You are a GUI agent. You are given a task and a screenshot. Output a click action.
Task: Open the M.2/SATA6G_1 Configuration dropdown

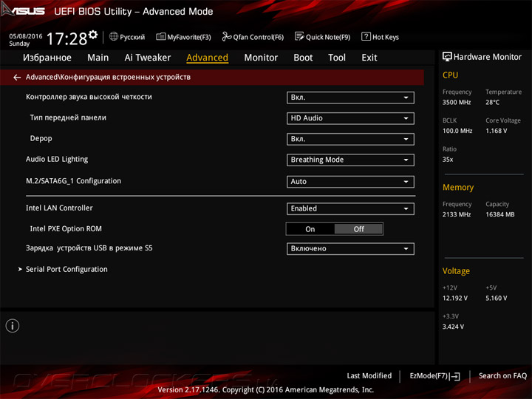pyautogui.click(x=350, y=182)
